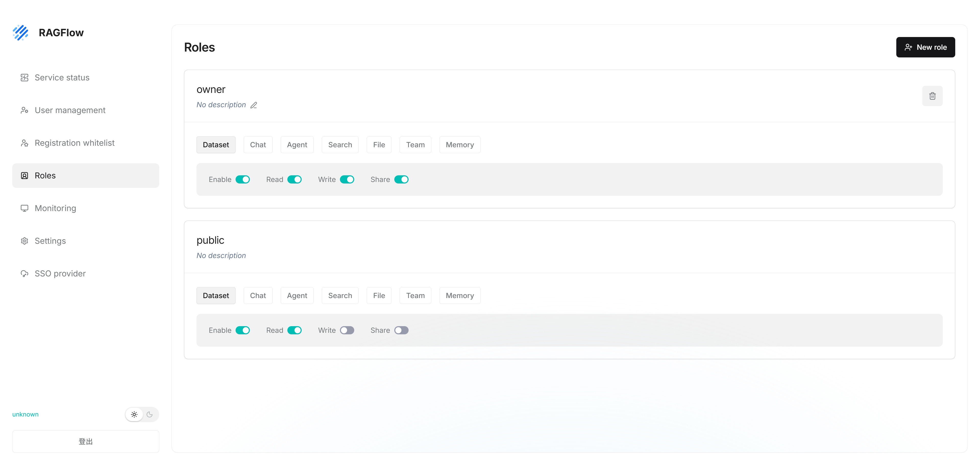980x465 pixels.
Task: Switch to light theme sun icon
Action: pos(134,415)
